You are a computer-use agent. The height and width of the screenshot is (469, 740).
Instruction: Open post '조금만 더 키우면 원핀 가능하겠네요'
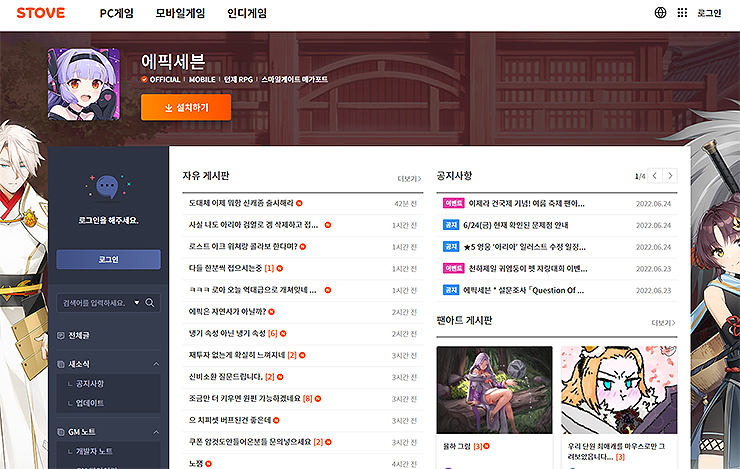(244, 399)
